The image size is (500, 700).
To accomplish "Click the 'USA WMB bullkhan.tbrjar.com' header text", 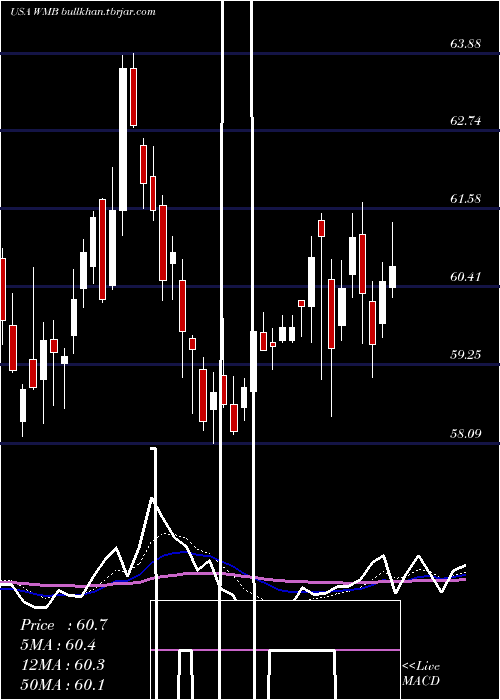I will pos(83,12).
